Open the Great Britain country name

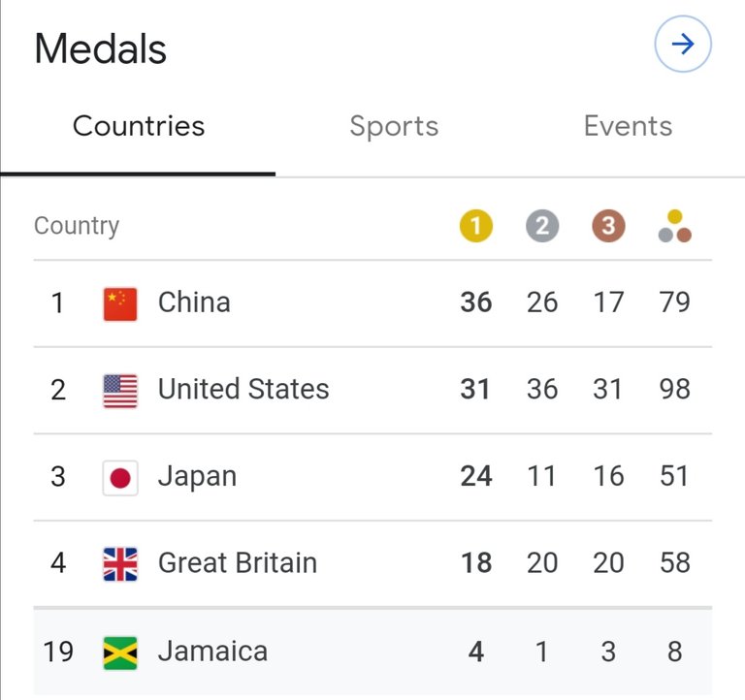coord(238,562)
